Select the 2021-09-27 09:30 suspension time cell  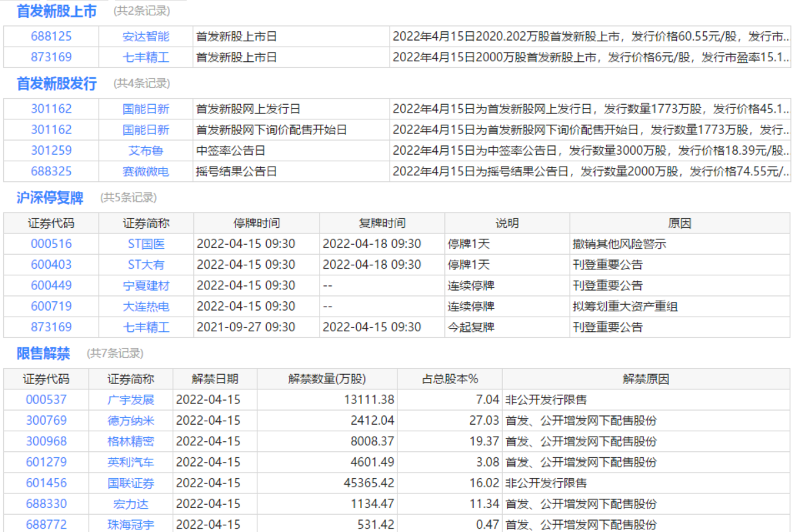[256, 327]
